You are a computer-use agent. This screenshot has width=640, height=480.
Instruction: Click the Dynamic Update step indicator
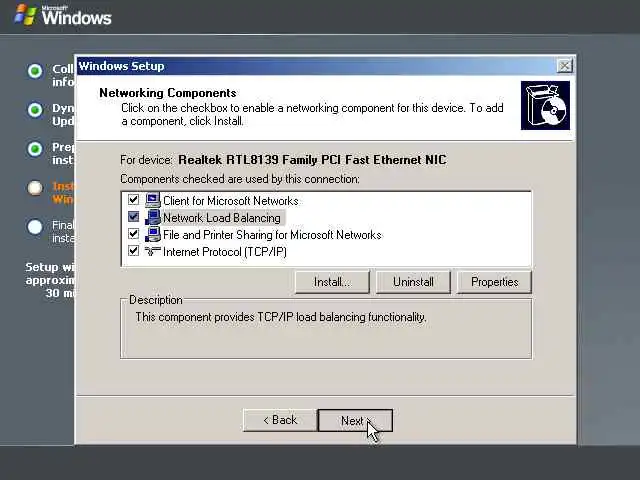[x=35, y=110]
